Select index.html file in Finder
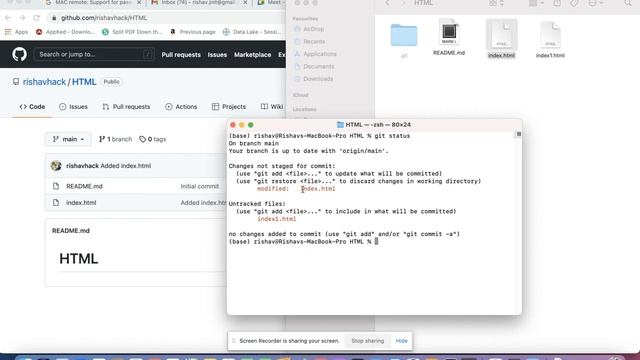This screenshot has width=640, height=360. [x=501, y=39]
